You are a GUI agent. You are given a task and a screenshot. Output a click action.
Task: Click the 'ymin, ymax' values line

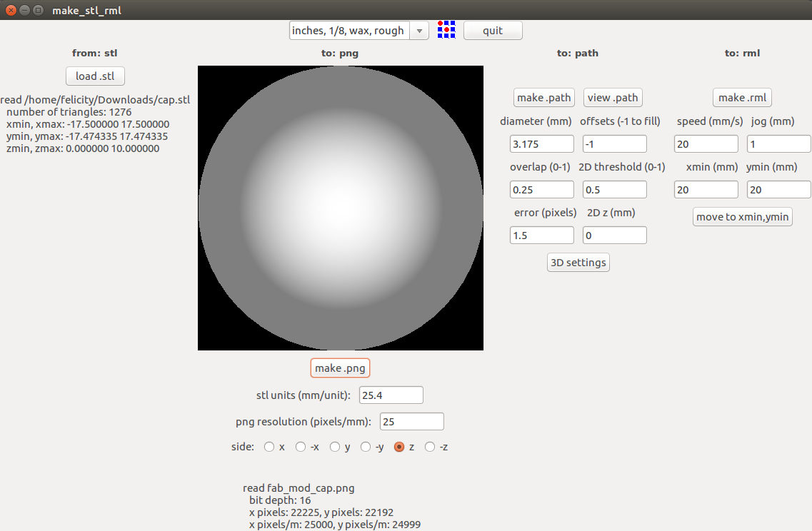pos(87,136)
